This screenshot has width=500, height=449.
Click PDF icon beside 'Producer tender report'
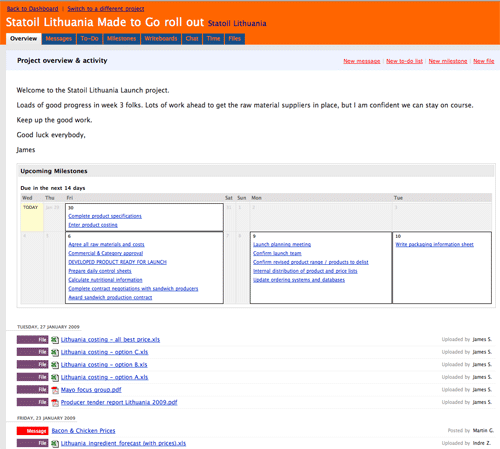(55, 403)
